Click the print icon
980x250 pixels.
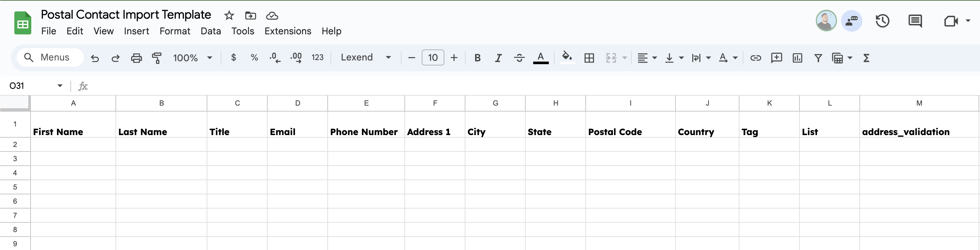pyautogui.click(x=136, y=58)
